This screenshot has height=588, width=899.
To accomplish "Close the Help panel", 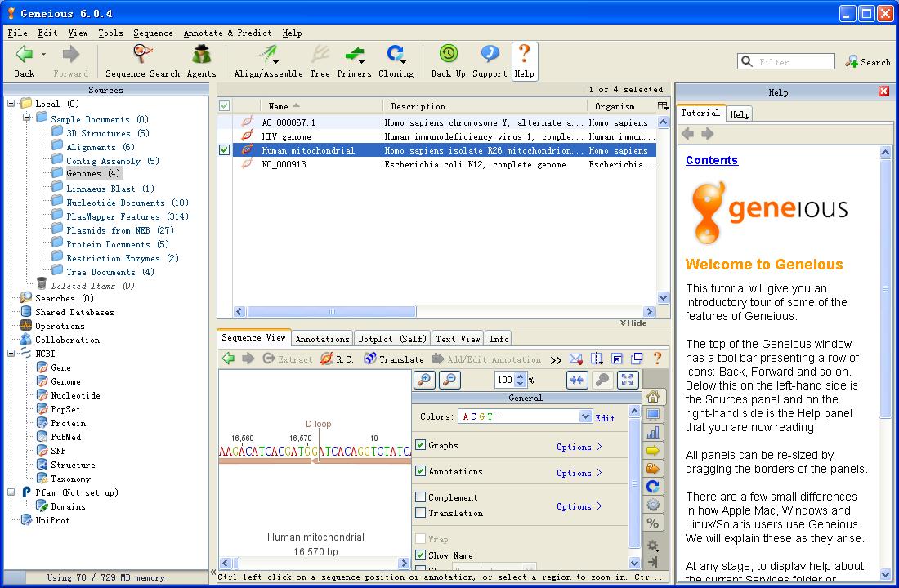I will coord(883,91).
